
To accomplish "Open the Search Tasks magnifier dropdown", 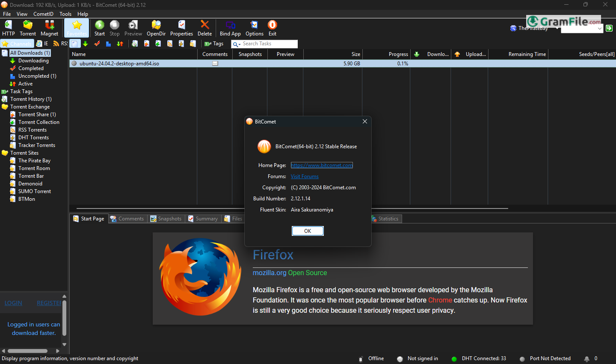I will (x=237, y=44).
